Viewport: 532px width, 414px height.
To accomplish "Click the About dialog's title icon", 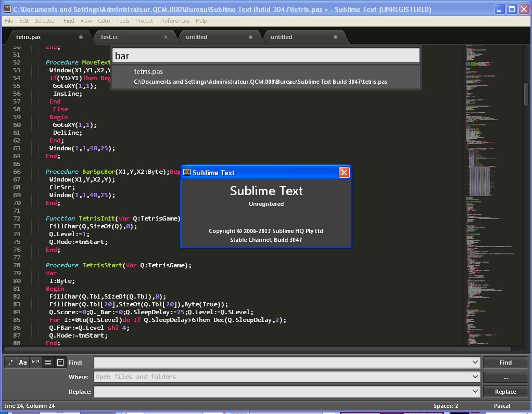I will tap(187, 173).
